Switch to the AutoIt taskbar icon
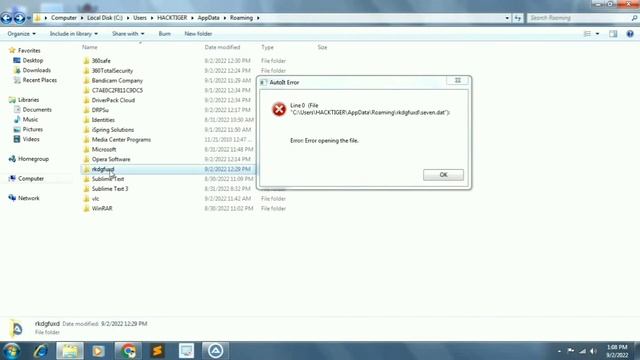The image size is (640, 360). (x=216, y=351)
